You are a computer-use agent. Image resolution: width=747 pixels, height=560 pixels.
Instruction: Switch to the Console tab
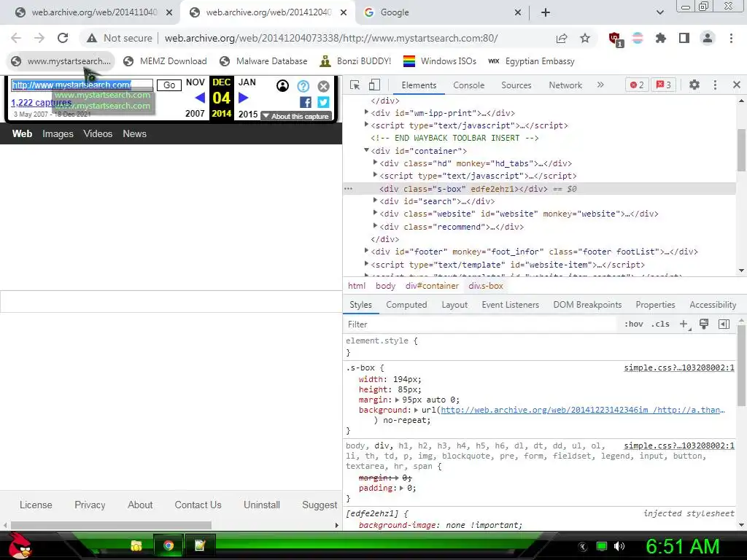point(469,85)
